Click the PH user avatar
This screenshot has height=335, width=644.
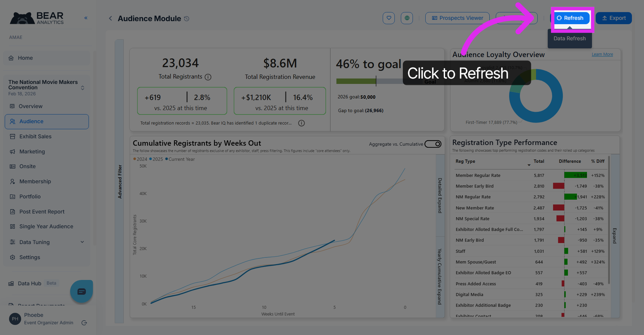(x=15, y=319)
